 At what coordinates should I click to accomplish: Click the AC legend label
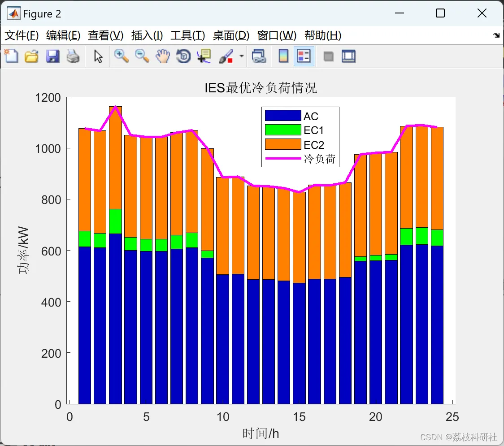(x=311, y=116)
